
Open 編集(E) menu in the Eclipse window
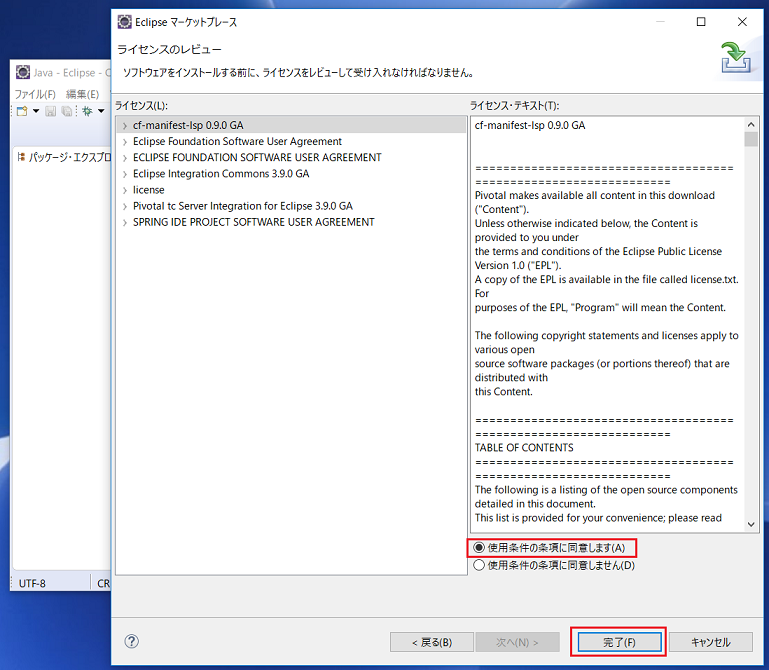click(82, 94)
